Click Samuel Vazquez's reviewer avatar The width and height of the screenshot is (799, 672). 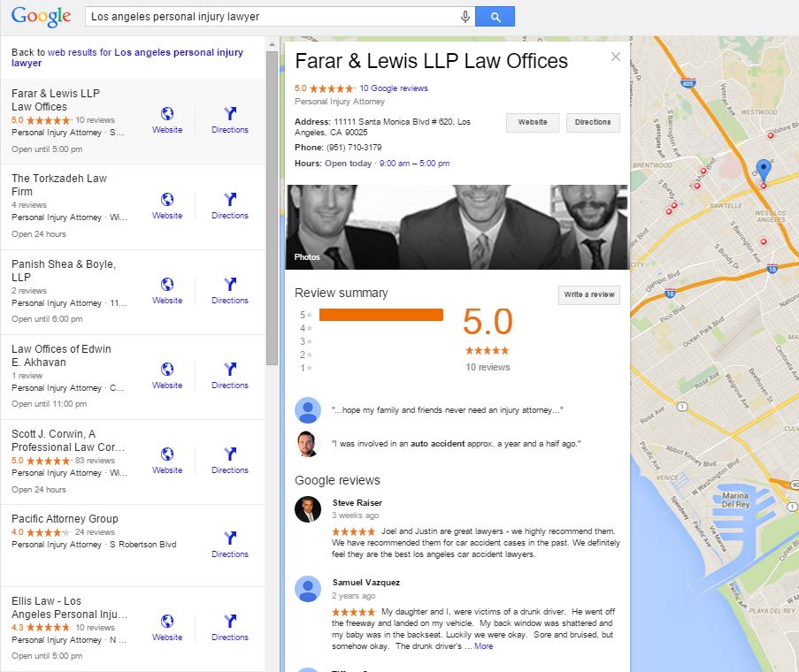click(308, 589)
